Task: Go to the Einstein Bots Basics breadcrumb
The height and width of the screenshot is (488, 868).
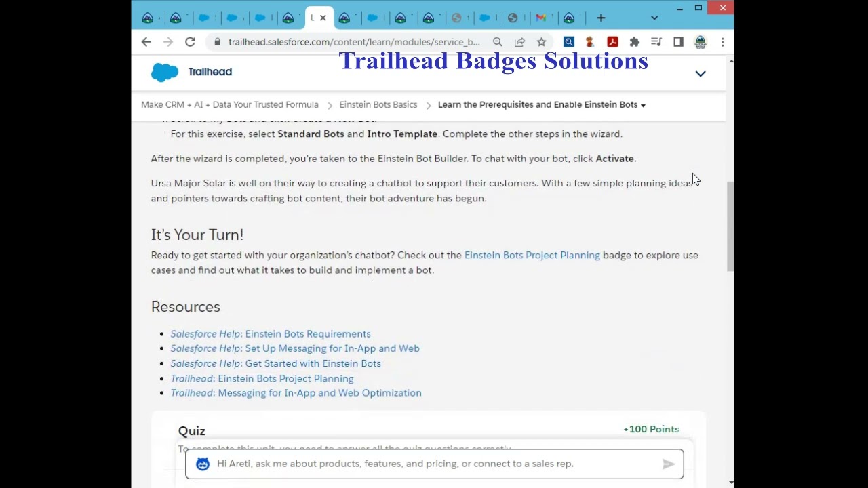Action: click(x=378, y=104)
